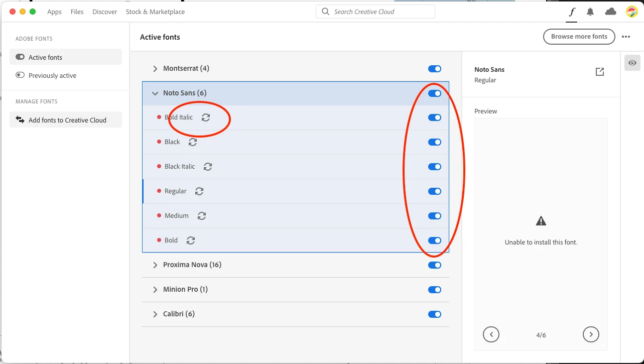This screenshot has width=644, height=364.
Task: Turn off Noto Sans Regular toggle
Action: pos(435,191)
